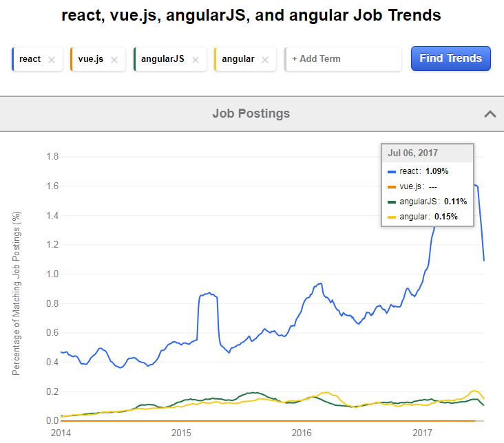Click vue.js orange swatch in tooltip legend
The width and height of the screenshot is (504, 443).
click(x=392, y=186)
